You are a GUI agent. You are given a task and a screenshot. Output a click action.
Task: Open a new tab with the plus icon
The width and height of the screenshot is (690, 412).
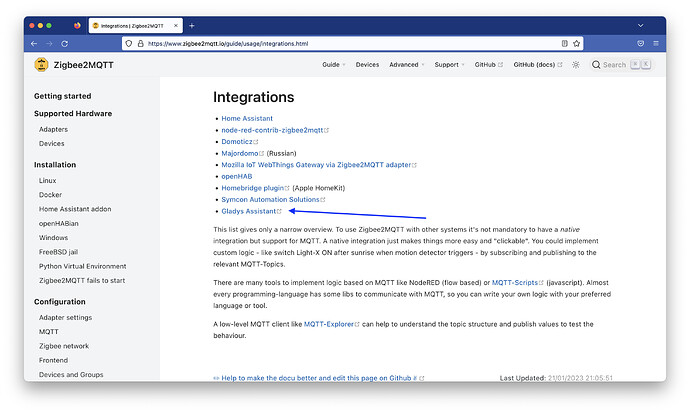tap(192, 26)
